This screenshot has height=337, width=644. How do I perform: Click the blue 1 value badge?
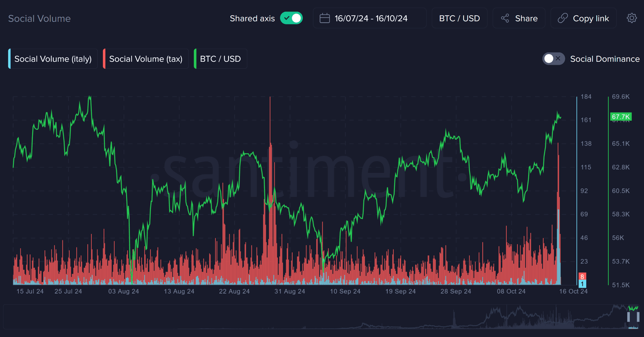pyautogui.click(x=582, y=284)
